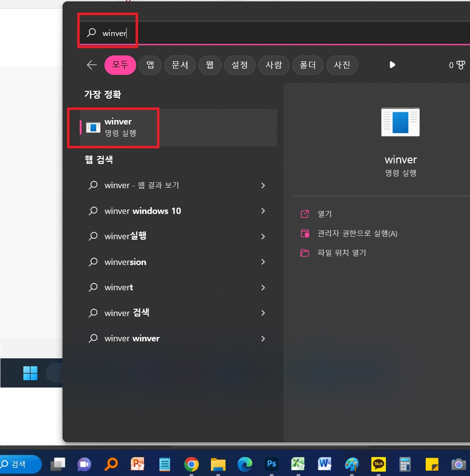Select 'winversion' web suggestion
Image resolution: width=470 pixels, height=476 pixels.
pyautogui.click(x=177, y=262)
